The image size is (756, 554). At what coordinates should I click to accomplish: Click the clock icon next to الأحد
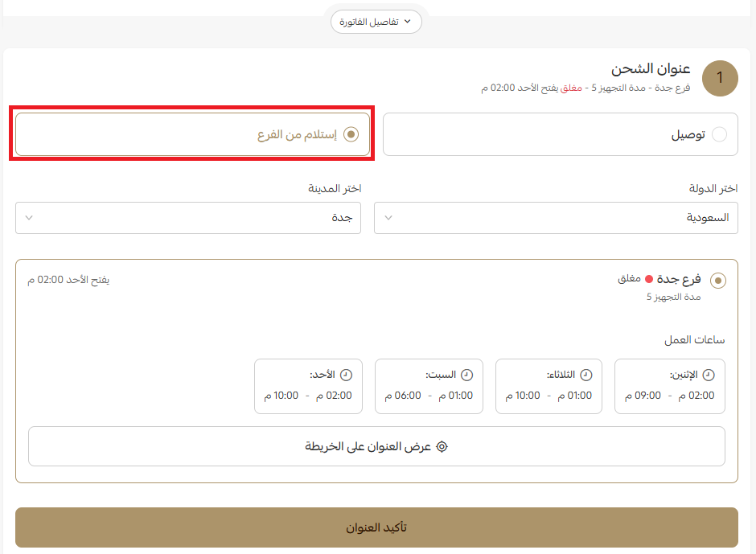[346, 375]
